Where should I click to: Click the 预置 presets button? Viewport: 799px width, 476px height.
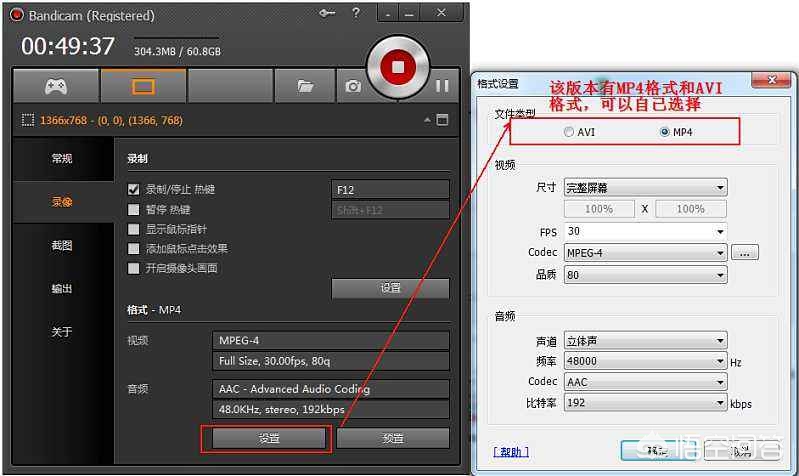click(393, 438)
